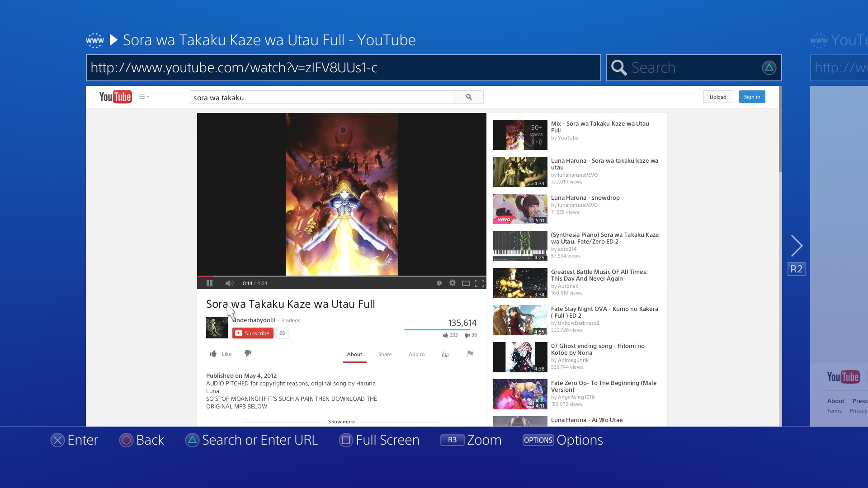Expand description with Show more

coord(341,422)
